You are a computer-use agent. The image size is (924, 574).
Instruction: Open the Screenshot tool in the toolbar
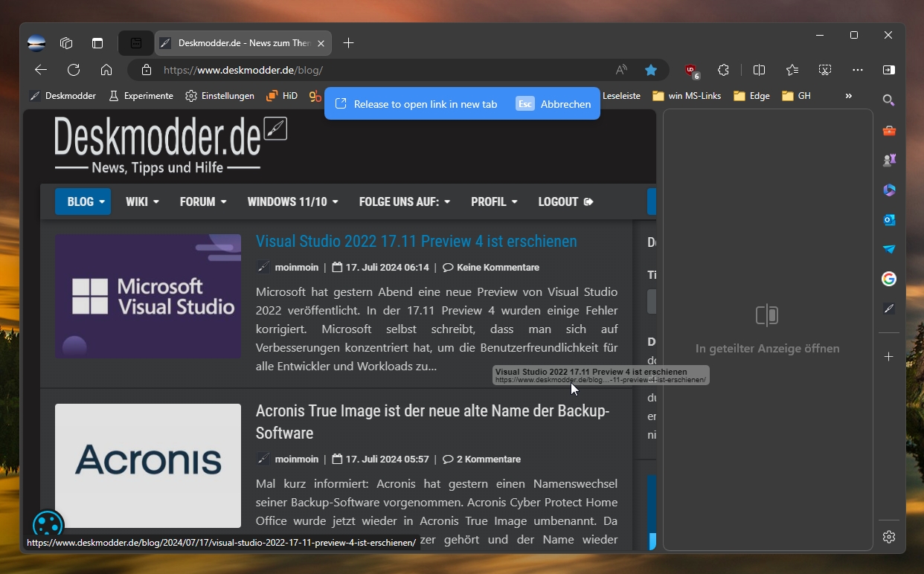825,70
